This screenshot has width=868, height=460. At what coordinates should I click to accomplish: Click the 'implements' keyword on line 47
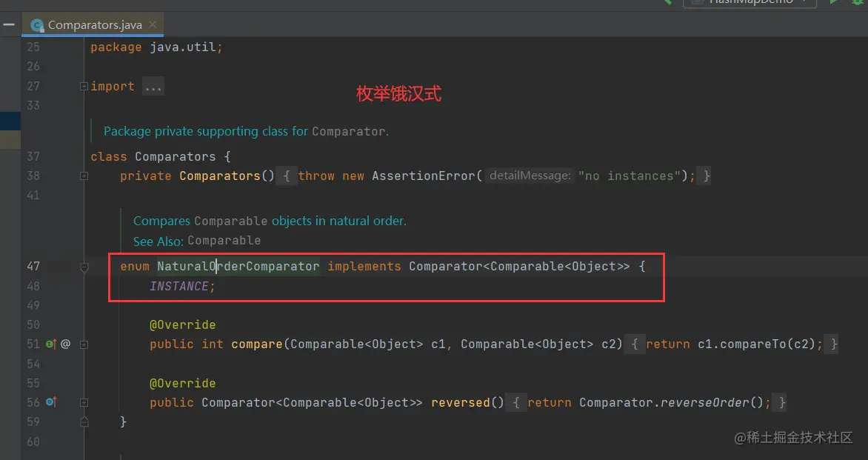pos(364,267)
